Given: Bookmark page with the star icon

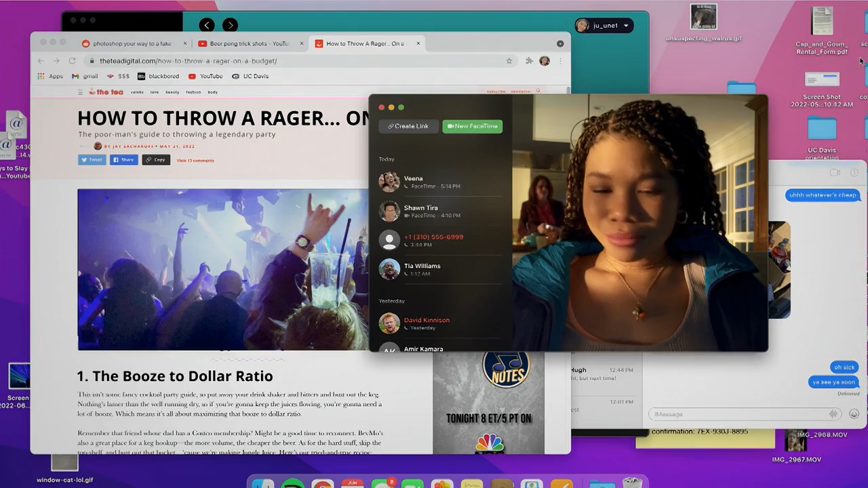Looking at the screenshot, I should (509, 61).
